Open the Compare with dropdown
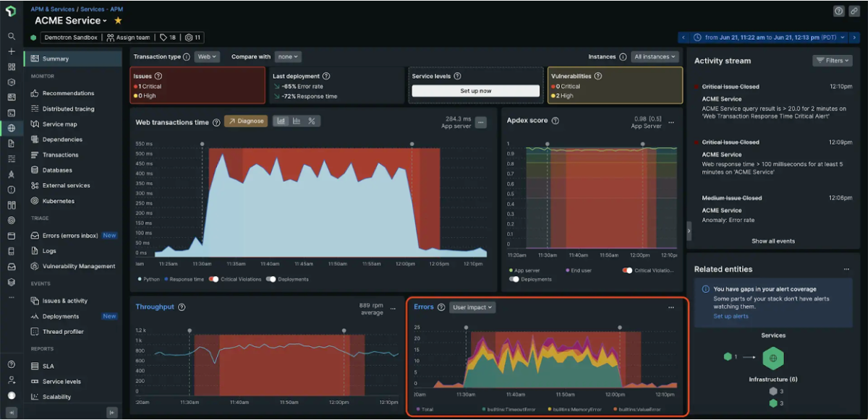The height and width of the screenshot is (420, 868). click(x=289, y=56)
